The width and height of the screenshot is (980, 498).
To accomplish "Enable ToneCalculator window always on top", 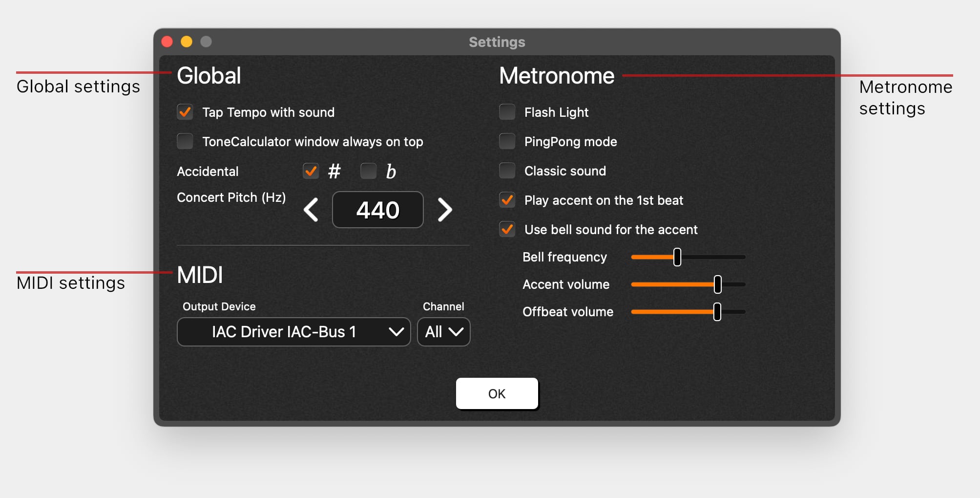I will (x=185, y=141).
